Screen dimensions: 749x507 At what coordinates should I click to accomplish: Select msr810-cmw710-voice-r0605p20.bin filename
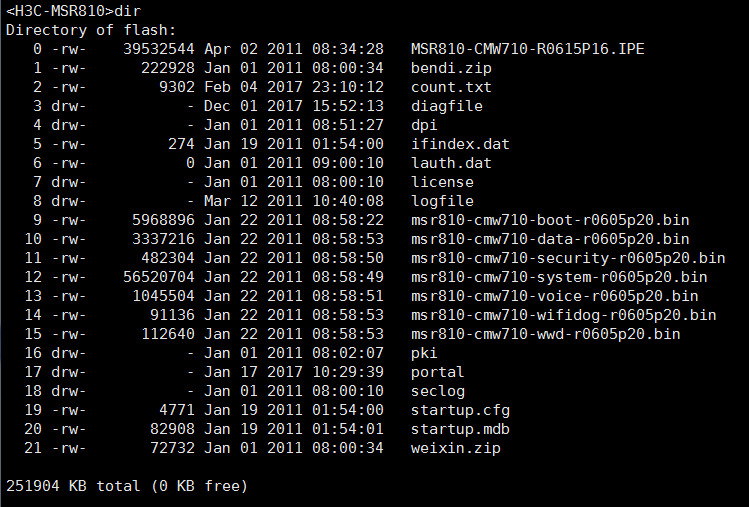pyautogui.click(x=555, y=296)
